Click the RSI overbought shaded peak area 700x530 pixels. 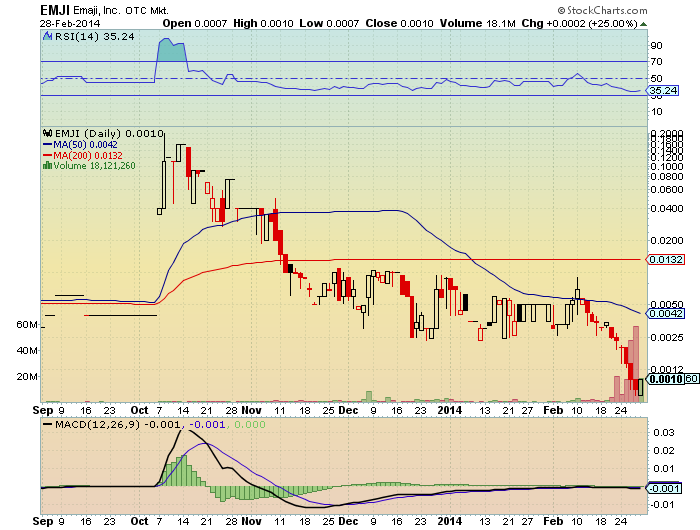pos(171,51)
